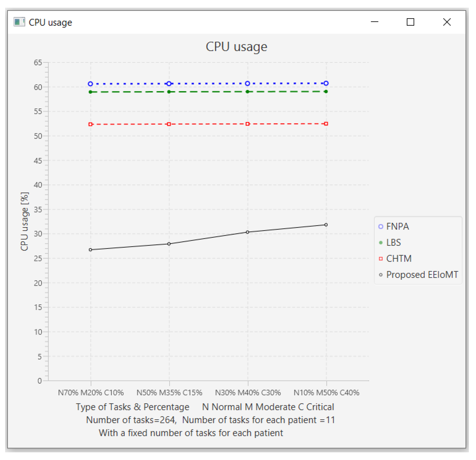The height and width of the screenshot is (460, 476).
Task: Click the y-axis tick label 10
Action: click(x=38, y=332)
